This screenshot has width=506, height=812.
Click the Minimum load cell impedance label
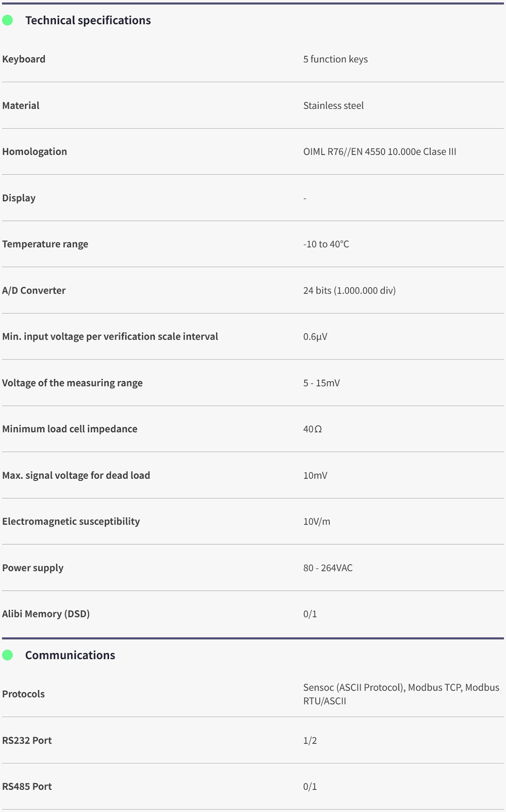[x=70, y=429]
